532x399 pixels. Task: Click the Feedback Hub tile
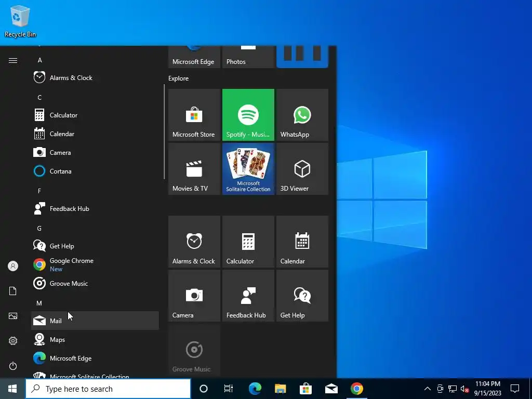pos(248,296)
